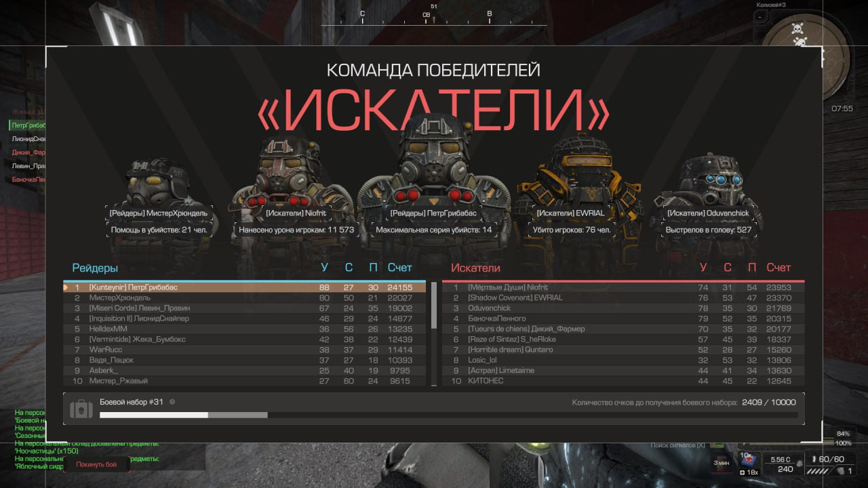The width and height of the screenshot is (868, 488).
Task: Click the Колизей#3 map name
Action: 771,5
